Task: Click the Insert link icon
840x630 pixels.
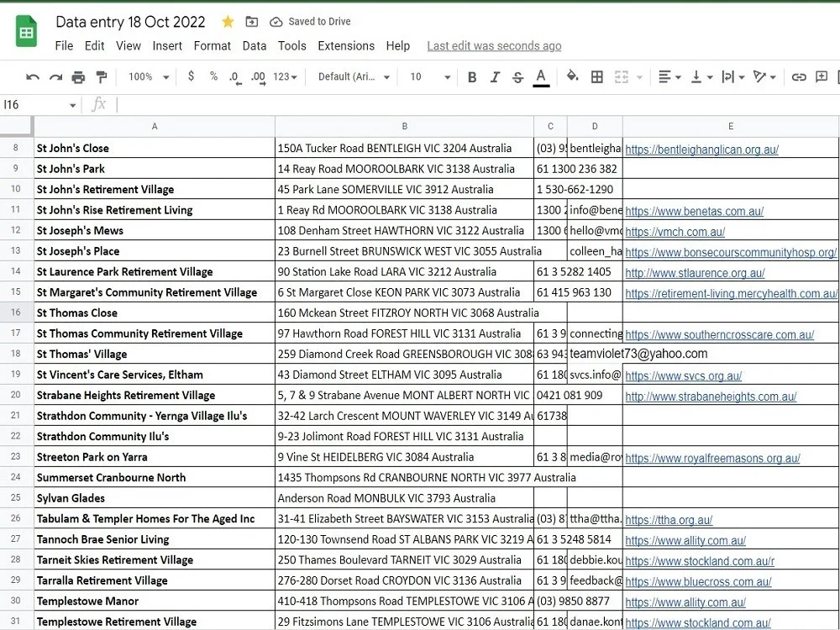Action: pos(799,77)
